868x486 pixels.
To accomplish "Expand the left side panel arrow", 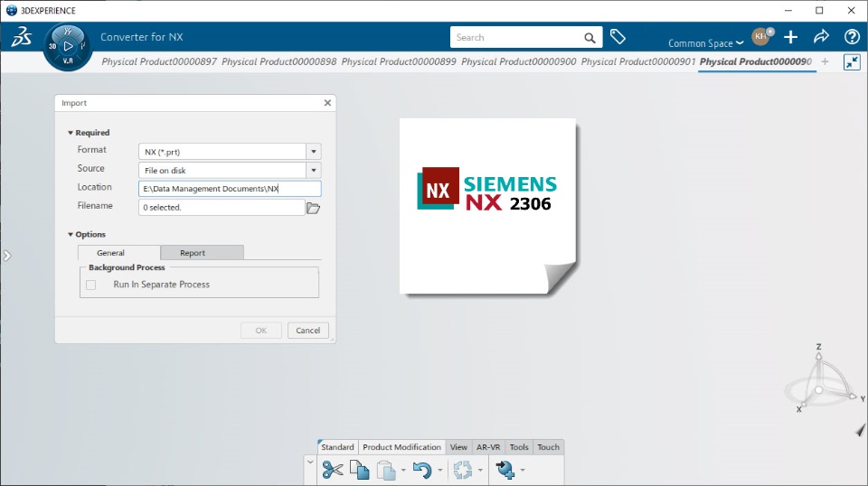I will 6,256.
